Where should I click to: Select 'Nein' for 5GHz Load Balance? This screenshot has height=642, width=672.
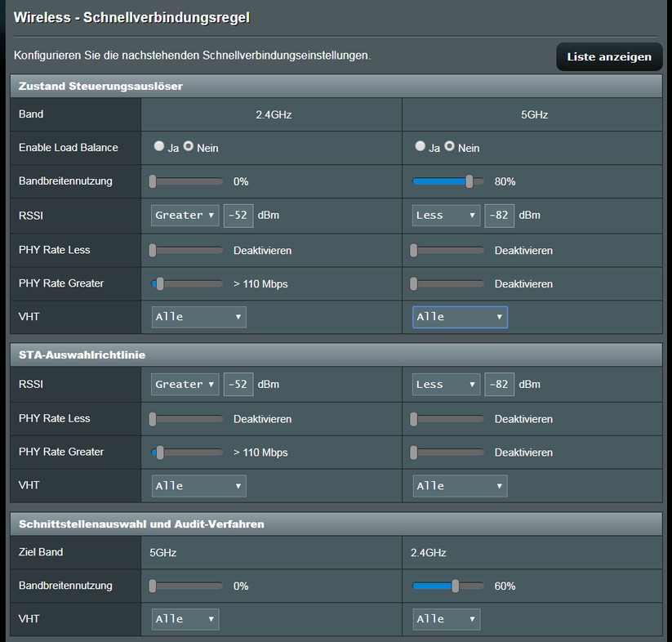pos(449,147)
